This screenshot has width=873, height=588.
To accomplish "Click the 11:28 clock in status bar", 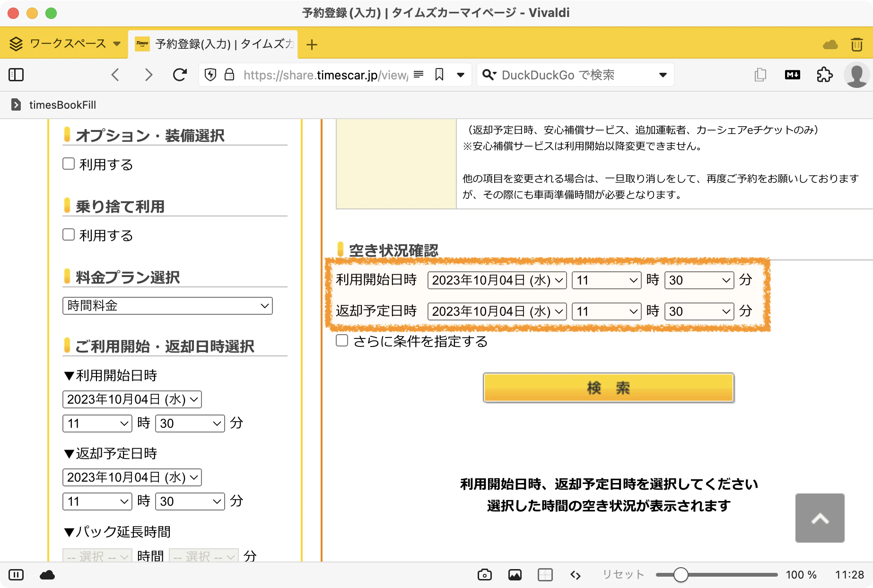I will 849,575.
